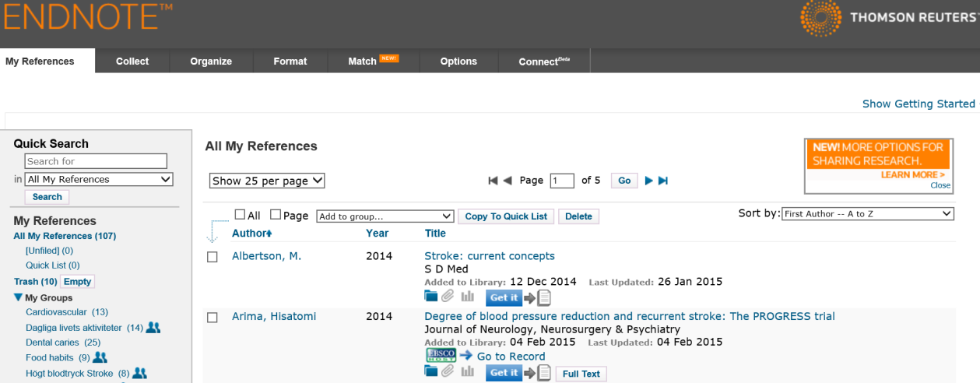Click shared group icon beside Food habits

100,357
